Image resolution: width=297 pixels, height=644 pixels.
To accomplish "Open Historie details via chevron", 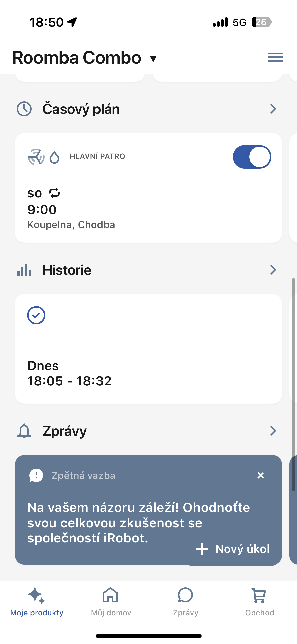I will pos(273,270).
